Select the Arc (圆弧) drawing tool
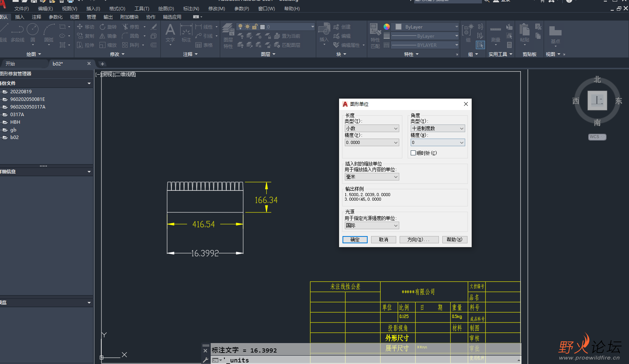The image size is (629, 364). click(x=49, y=33)
